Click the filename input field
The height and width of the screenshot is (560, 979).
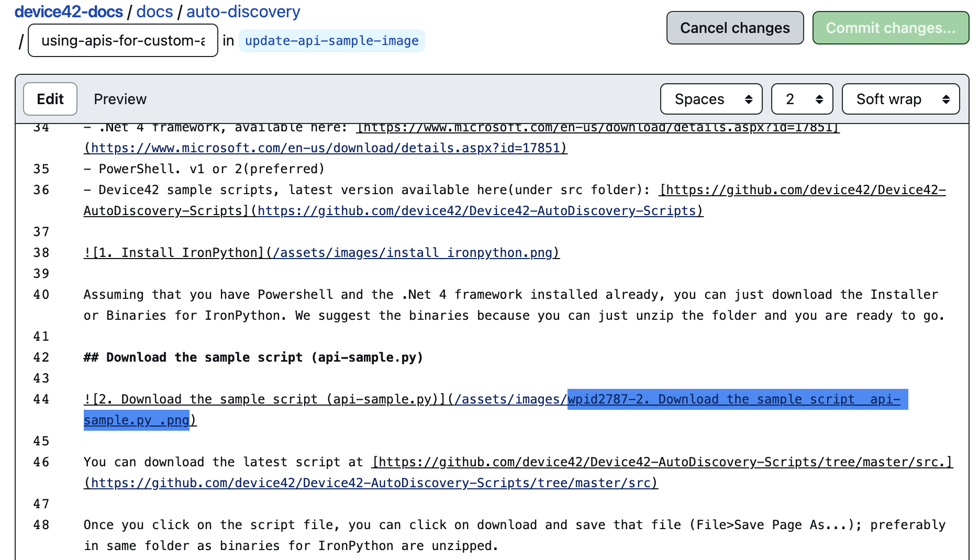coord(123,40)
